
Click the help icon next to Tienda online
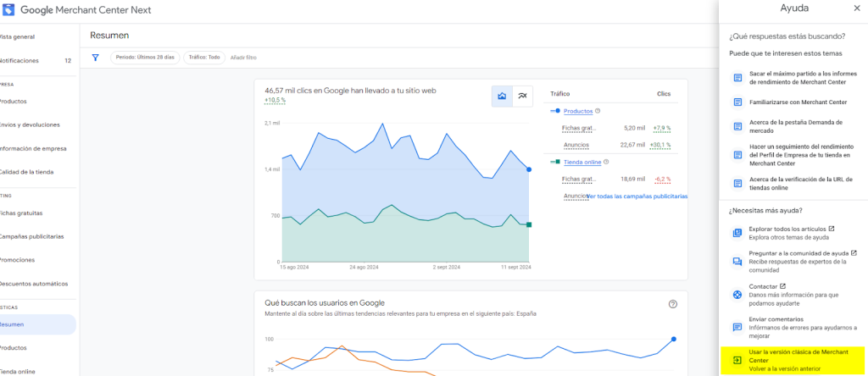pyautogui.click(x=607, y=161)
